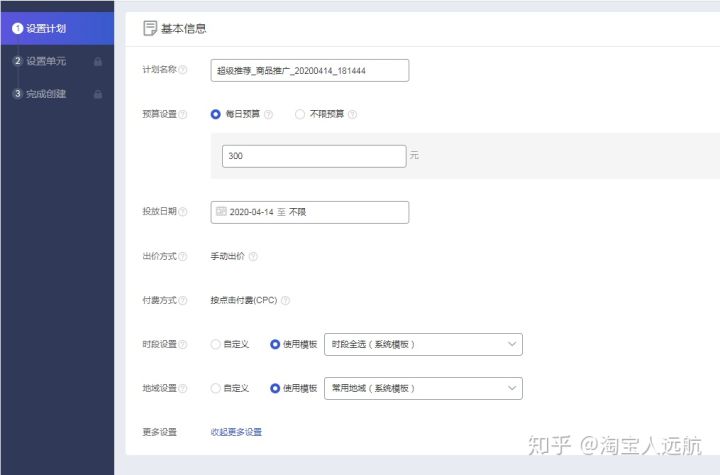The image size is (720, 475).
Task: Click the help icon next to 地域设置
Action: (x=183, y=389)
